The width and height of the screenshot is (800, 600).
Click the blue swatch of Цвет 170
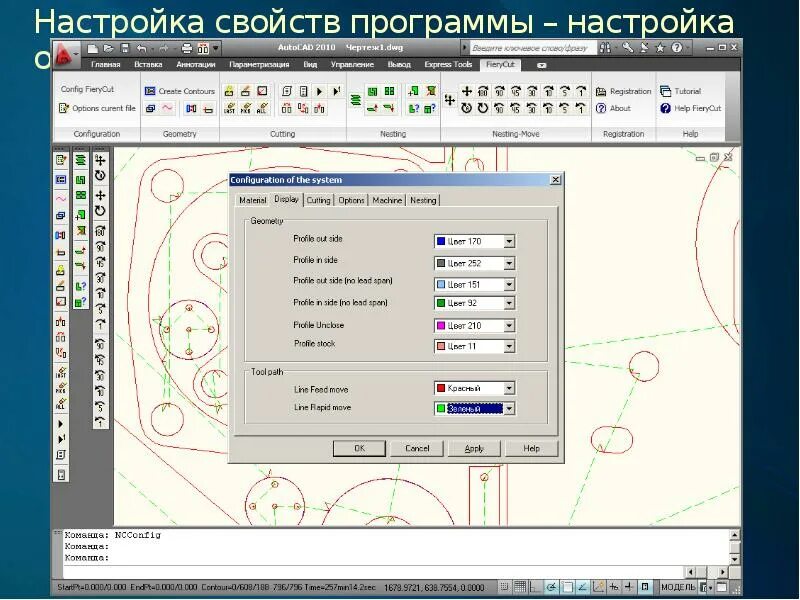tap(441, 241)
